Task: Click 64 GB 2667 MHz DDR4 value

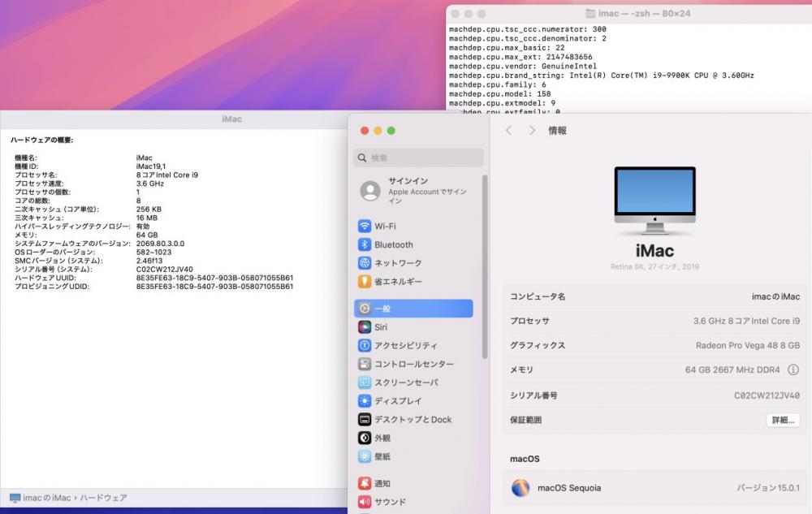Action: pyautogui.click(x=732, y=369)
